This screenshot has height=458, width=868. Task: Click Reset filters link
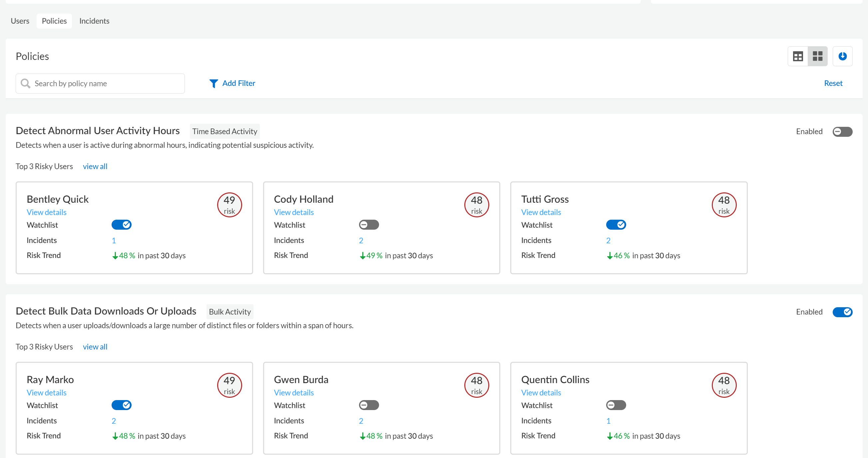click(x=833, y=83)
